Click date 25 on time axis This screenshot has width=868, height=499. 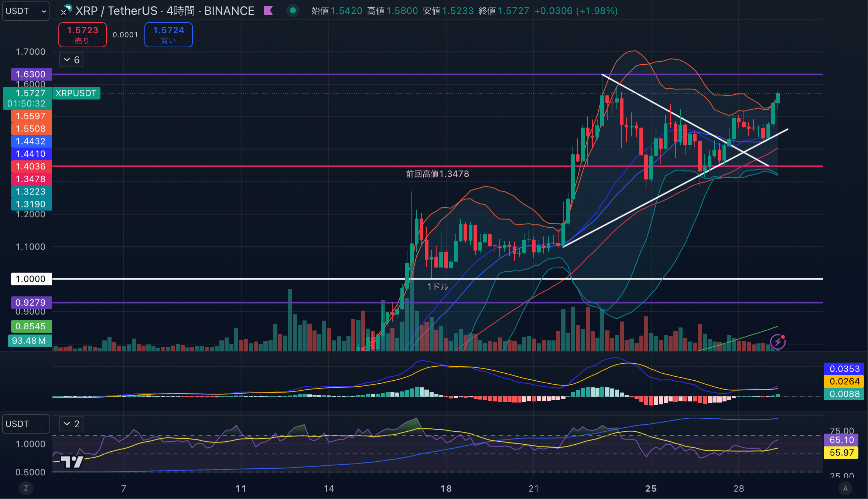[x=651, y=489]
